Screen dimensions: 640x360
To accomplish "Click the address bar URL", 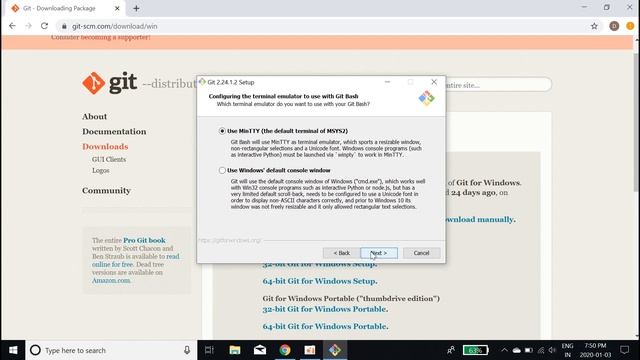I will coord(115,26).
